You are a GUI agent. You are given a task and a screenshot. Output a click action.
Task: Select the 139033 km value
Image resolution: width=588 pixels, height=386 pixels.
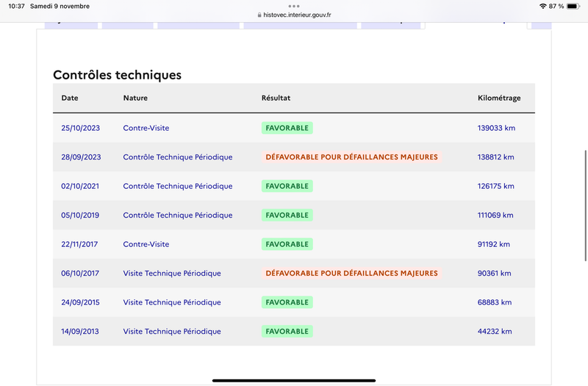click(496, 128)
